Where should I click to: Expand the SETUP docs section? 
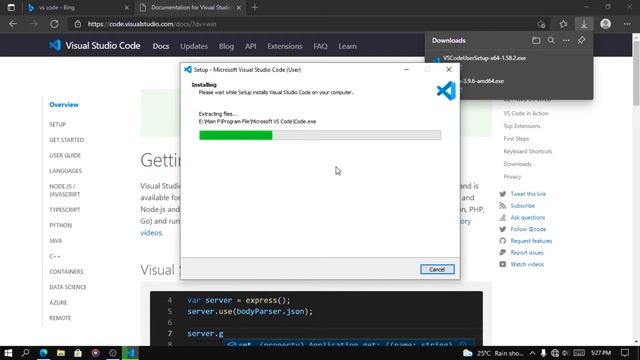(x=58, y=124)
